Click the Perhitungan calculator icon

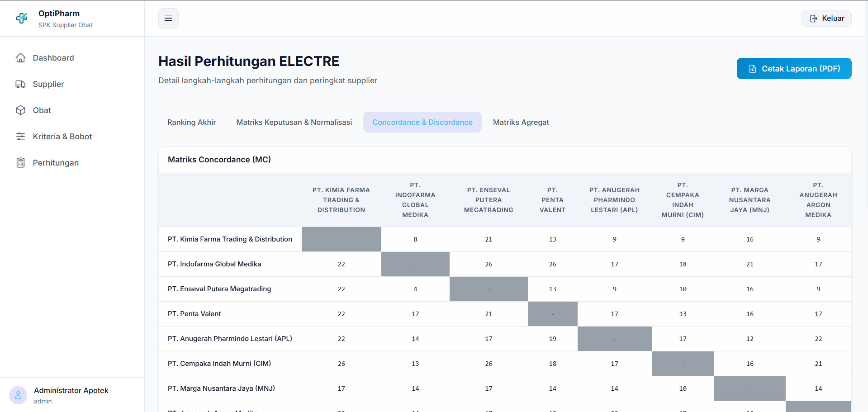click(20, 163)
